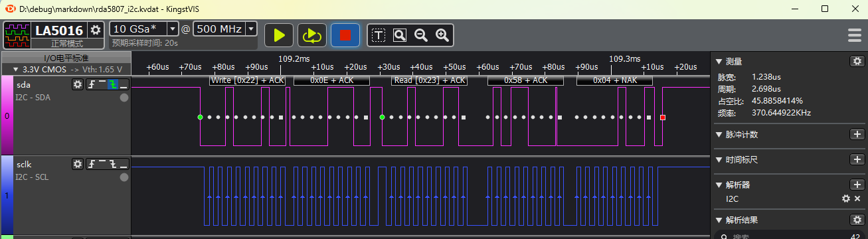Open sda channel settings gear
Viewport: 868px width, 239px height.
(x=78, y=84)
